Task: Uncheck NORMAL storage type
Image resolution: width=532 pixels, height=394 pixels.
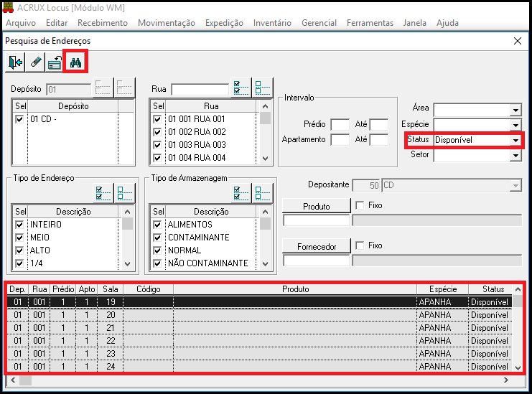Action: tap(157, 250)
